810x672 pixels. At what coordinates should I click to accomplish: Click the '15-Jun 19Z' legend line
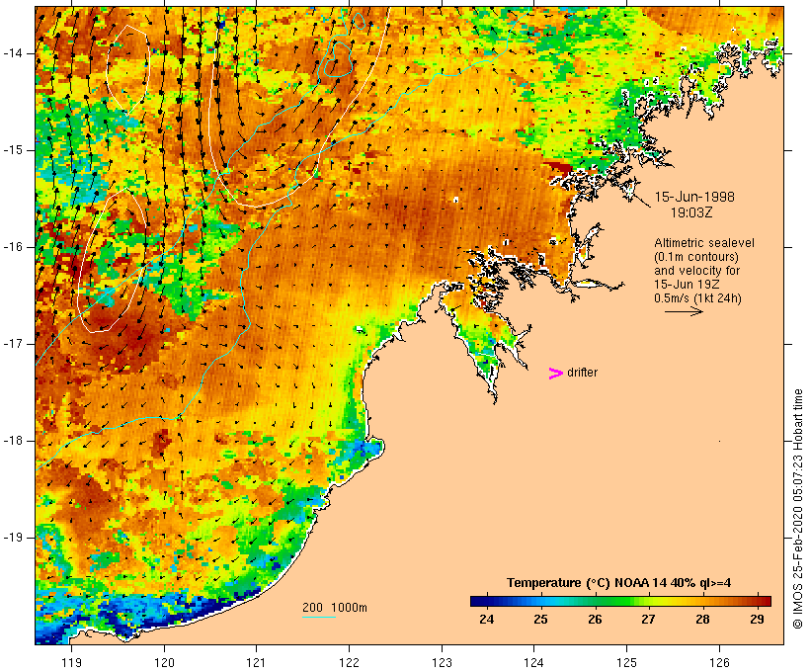tap(687, 285)
